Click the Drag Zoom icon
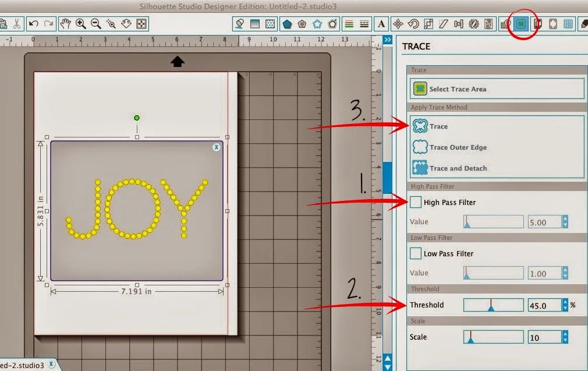 tap(126, 24)
